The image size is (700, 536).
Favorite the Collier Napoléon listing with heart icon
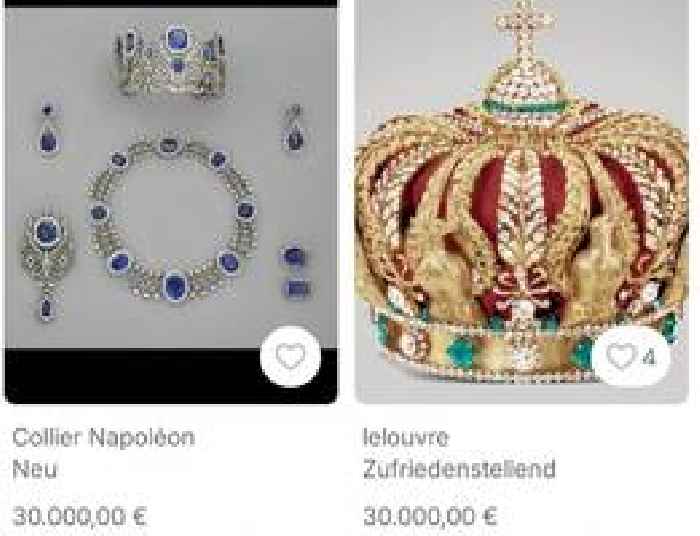click(290, 356)
